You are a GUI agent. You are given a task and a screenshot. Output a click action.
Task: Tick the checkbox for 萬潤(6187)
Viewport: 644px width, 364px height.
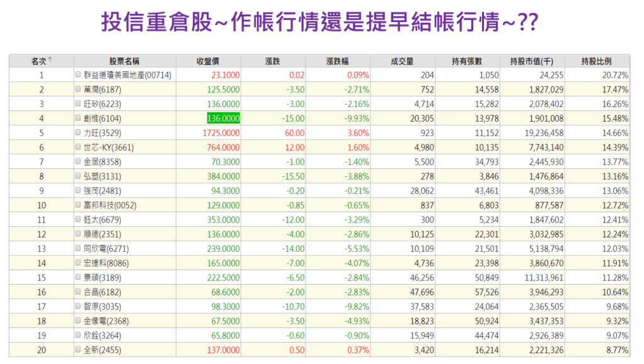coord(78,89)
